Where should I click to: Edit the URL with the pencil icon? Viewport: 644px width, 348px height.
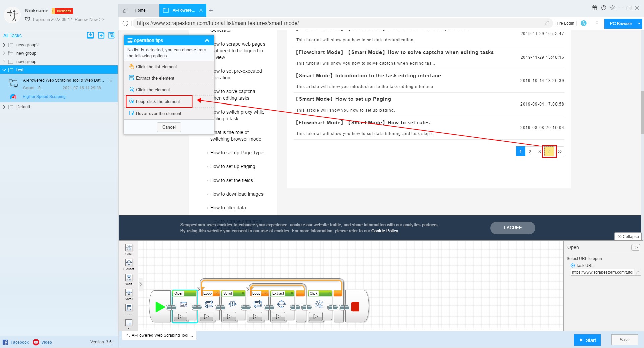[x=547, y=23]
